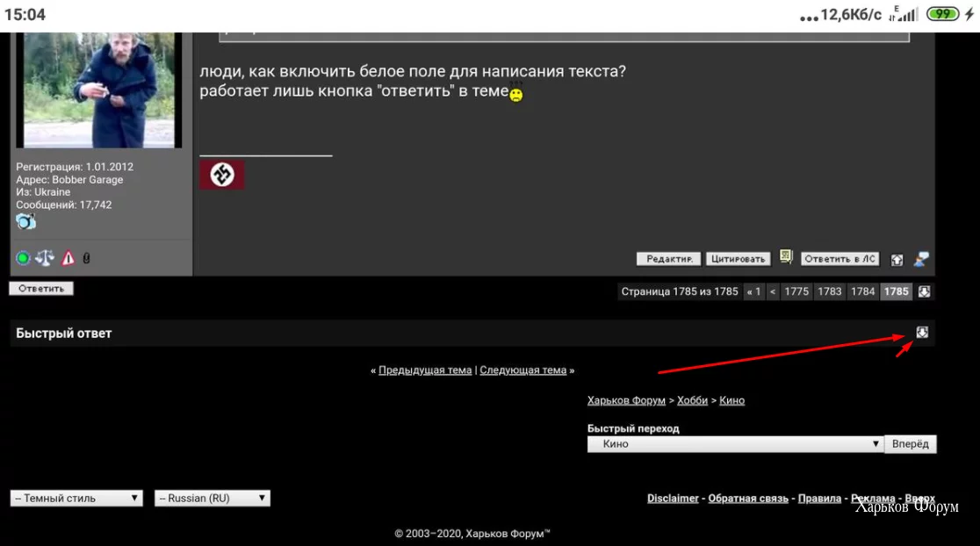Viewport: 980px width, 546px height.
Task: Open the reputation scales icon
Action: [45, 258]
